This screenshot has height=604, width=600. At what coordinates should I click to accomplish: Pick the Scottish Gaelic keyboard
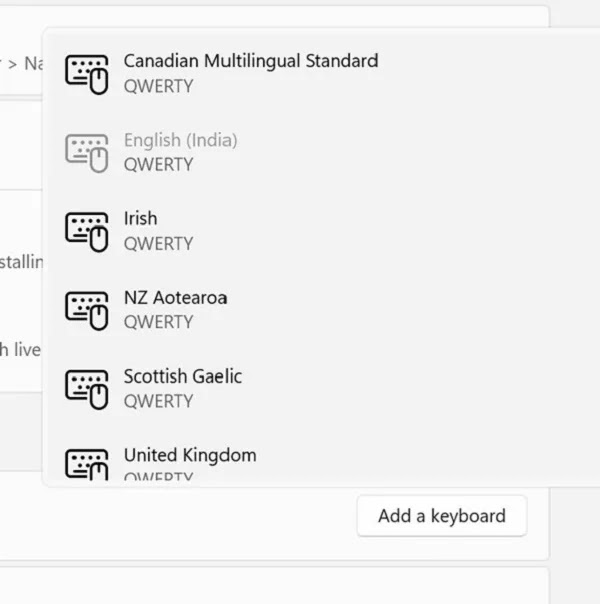point(322,389)
